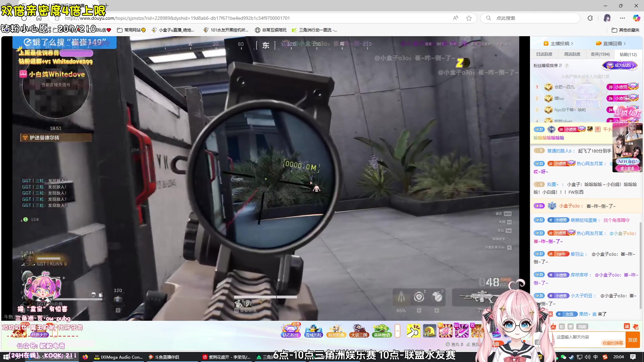This screenshot has height=362, width=644.
Task: Open 收藏的弹幕 saved danmaku
Action: pos(612,343)
